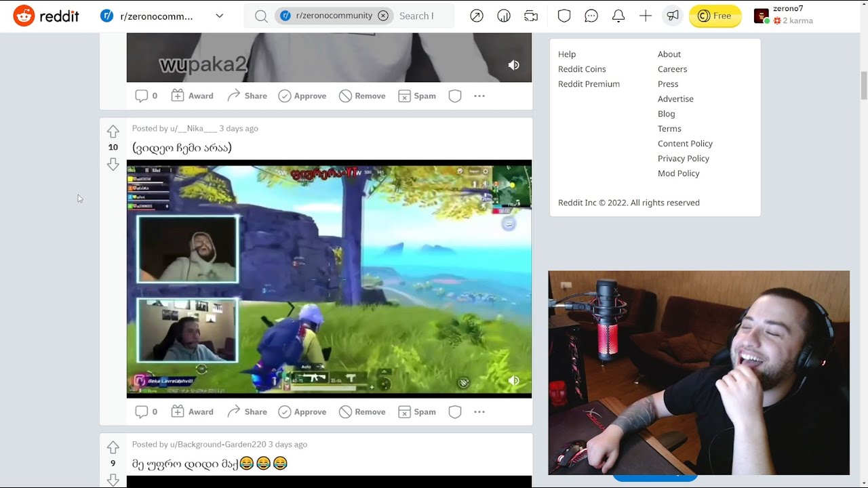Click the page vertical scrollbar thumb
This screenshot has height=488, width=868.
[864, 85]
